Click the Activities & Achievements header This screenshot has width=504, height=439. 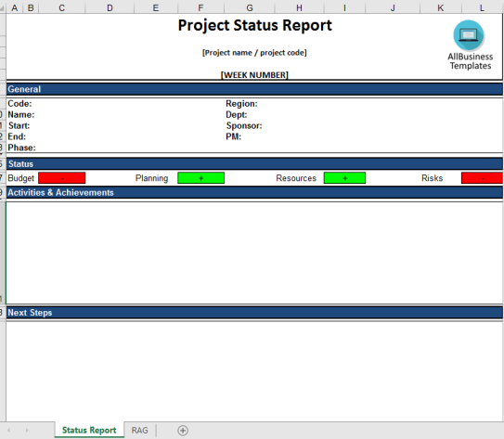[x=254, y=192]
